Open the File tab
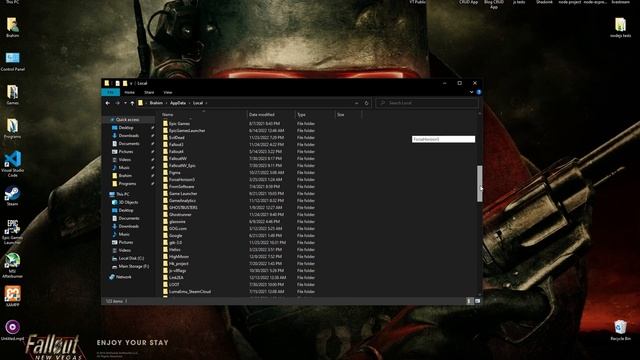This screenshot has width=640, height=360. click(x=111, y=93)
